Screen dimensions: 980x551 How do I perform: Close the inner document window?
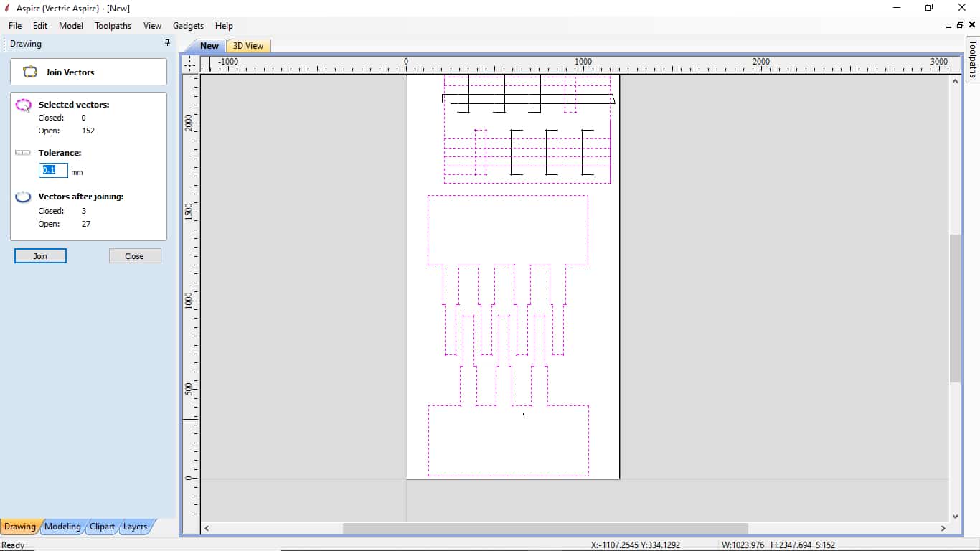(x=972, y=25)
